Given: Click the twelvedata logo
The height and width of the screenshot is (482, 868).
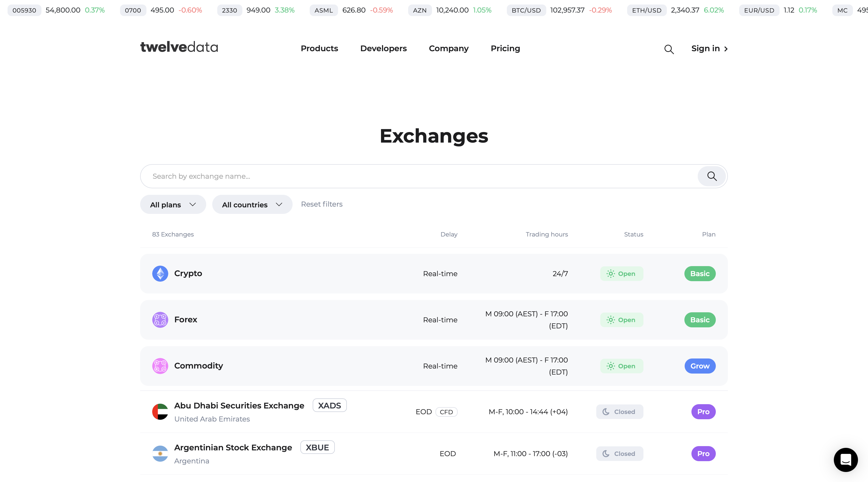Looking at the screenshot, I should pos(179,47).
